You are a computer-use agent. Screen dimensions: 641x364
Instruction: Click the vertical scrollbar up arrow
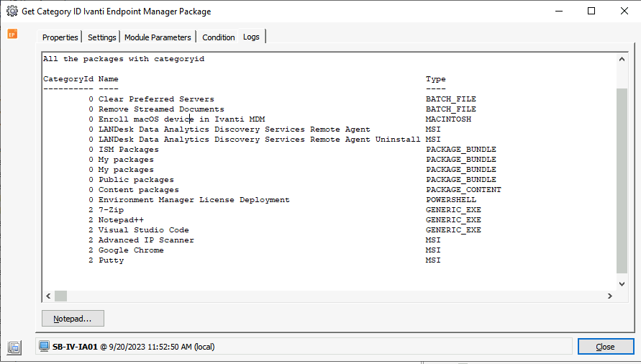point(622,59)
